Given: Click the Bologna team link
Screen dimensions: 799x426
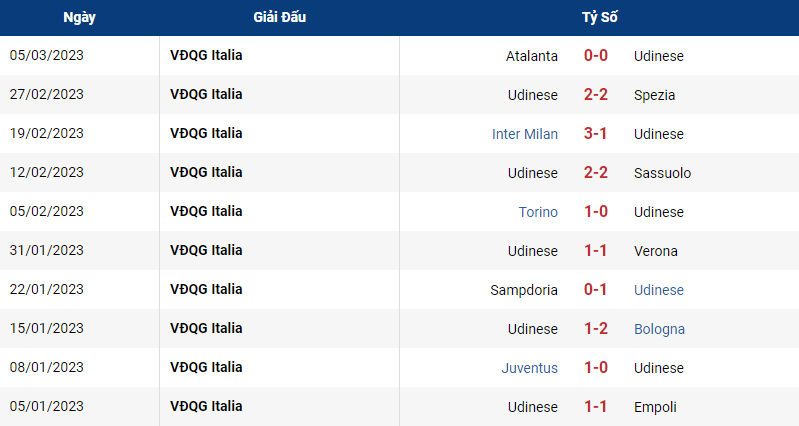Looking at the screenshot, I should [x=659, y=329].
